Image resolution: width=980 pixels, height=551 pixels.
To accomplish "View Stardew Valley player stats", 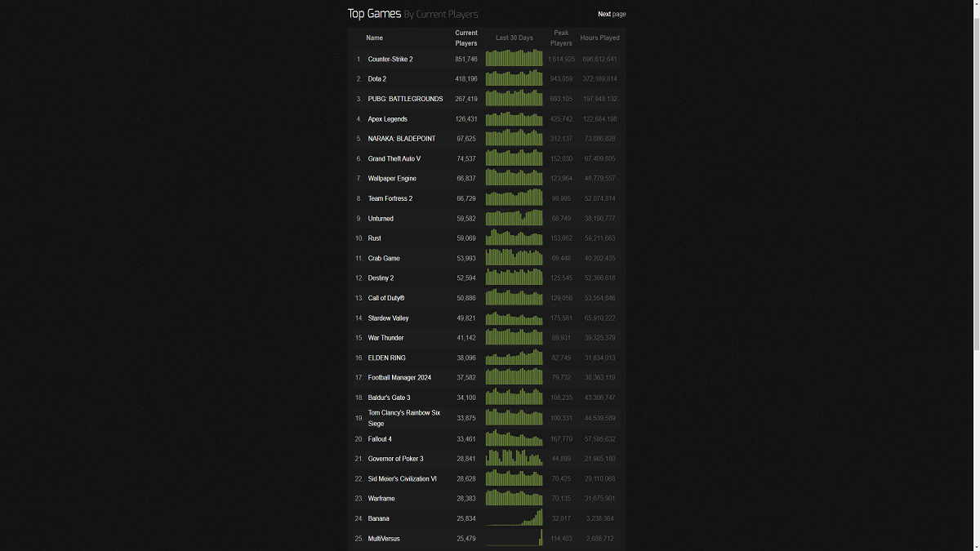I will 389,318.
